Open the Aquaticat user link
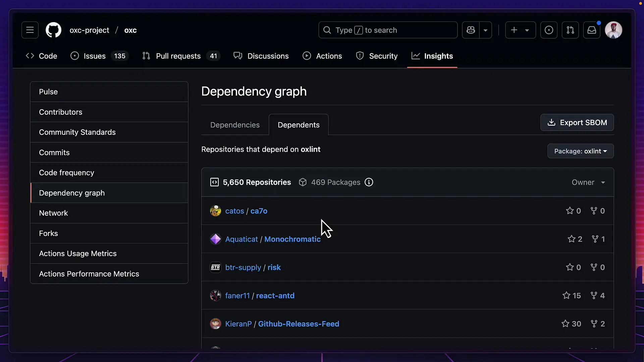 pos(241,239)
